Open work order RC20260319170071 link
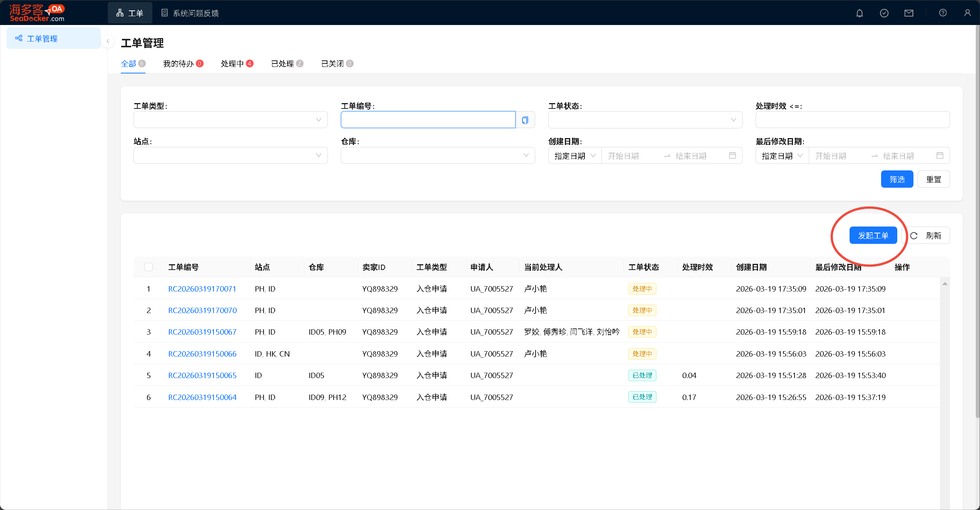Image resolution: width=980 pixels, height=510 pixels. pyautogui.click(x=202, y=289)
